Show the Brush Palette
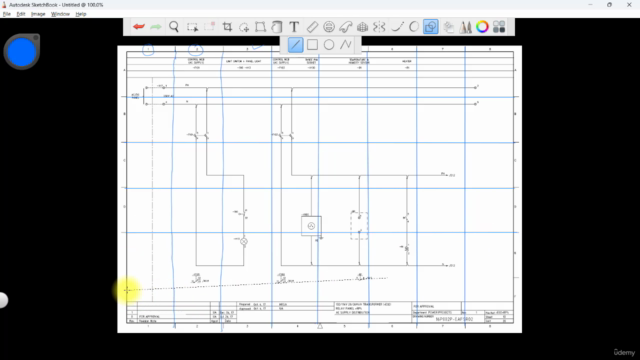640x360 pixels. coord(465,27)
